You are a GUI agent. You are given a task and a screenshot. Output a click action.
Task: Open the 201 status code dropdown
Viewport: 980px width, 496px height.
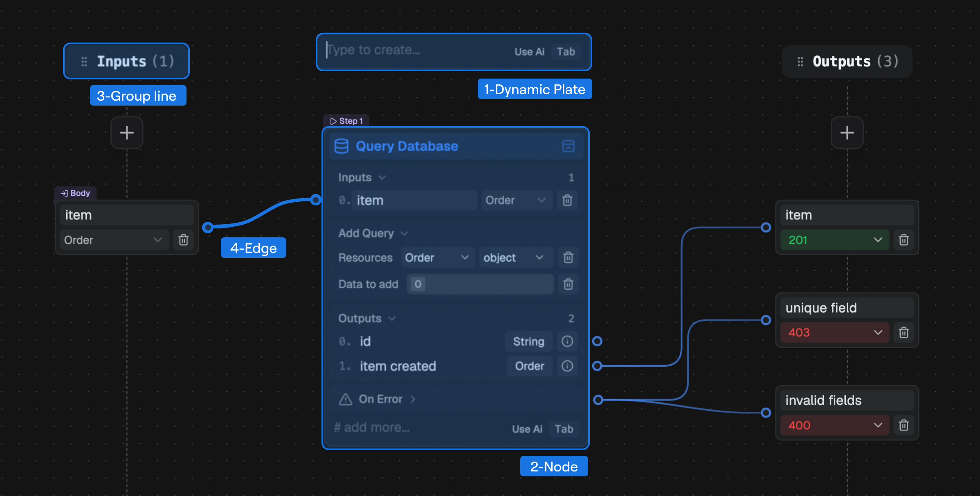click(x=835, y=240)
